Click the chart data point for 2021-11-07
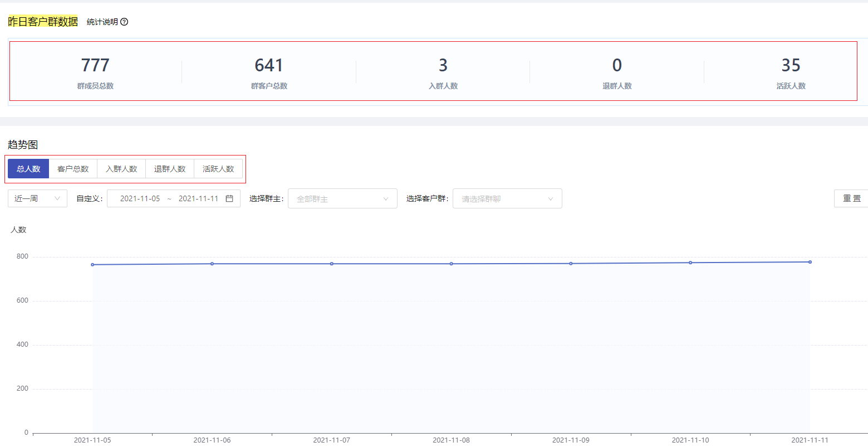868x447 pixels. [x=332, y=264]
